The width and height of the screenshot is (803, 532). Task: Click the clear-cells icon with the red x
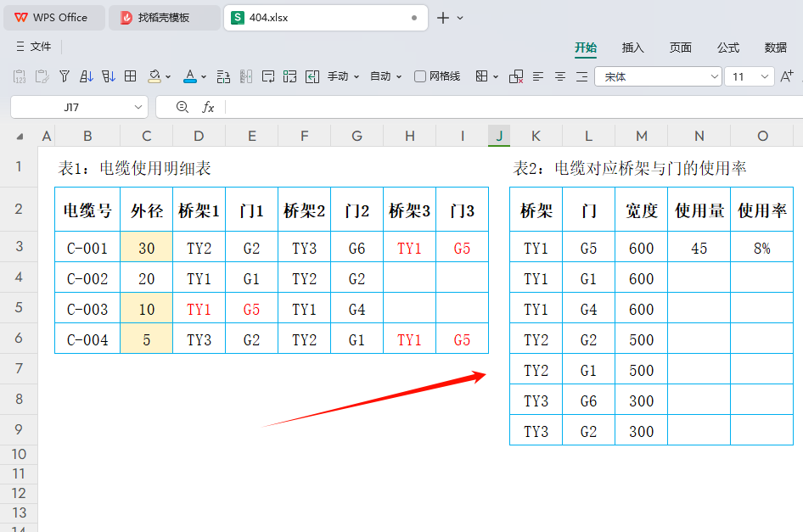pyautogui.click(x=516, y=77)
